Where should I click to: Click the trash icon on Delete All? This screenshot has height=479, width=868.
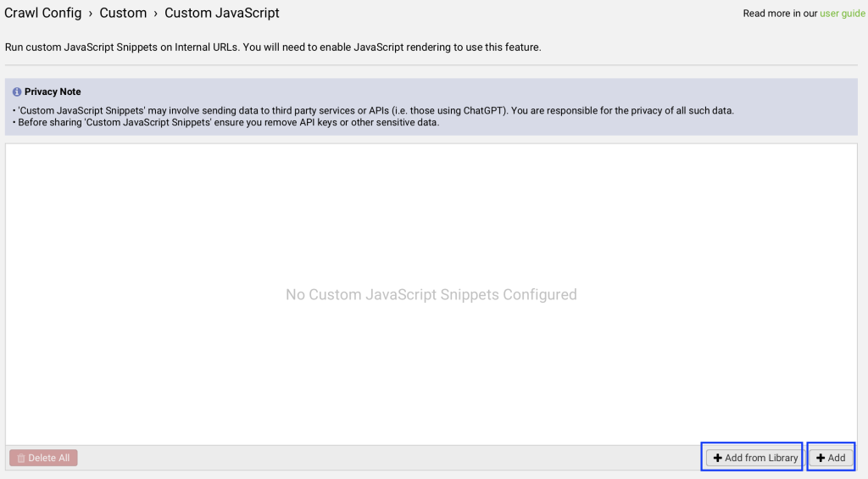click(x=21, y=458)
